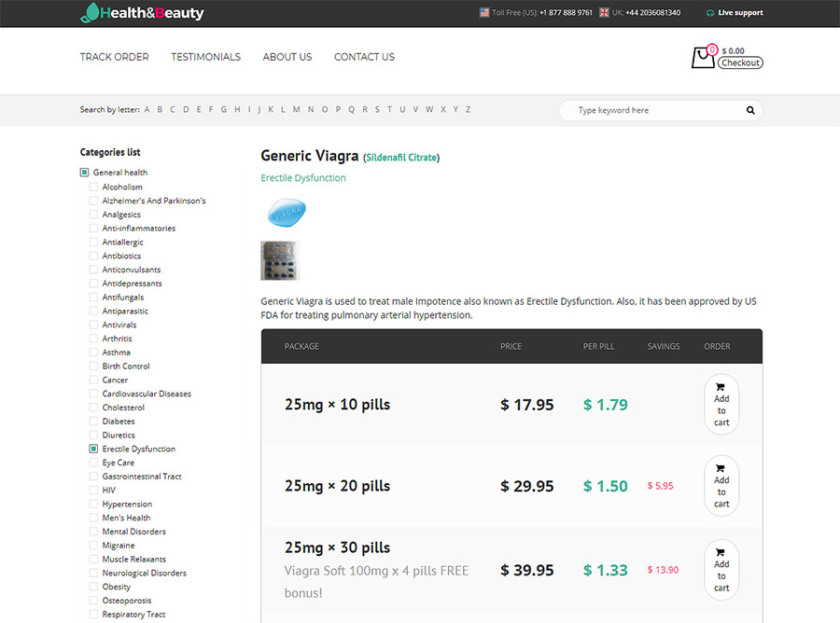This screenshot has width=840, height=623.
Task: Click the blue Viagra pill image
Action: (287, 213)
